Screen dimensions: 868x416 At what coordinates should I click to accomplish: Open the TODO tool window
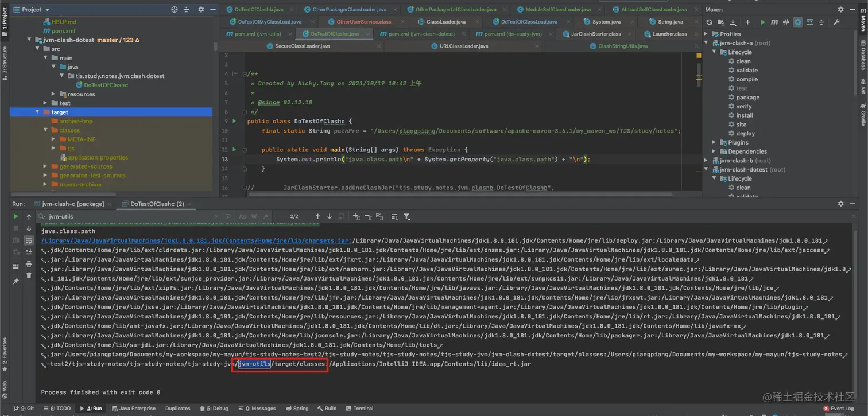[x=56, y=409]
